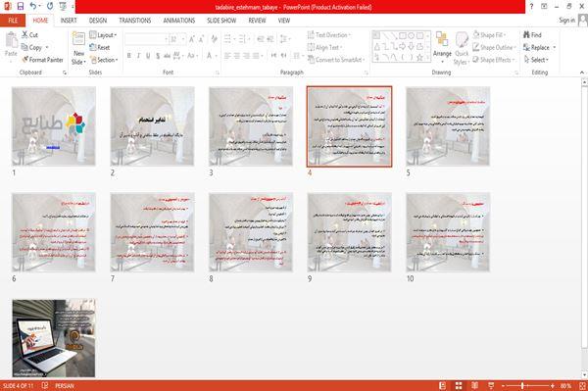Click the Find binoculars icon
This screenshot has width=588, height=391.
(526, 35)
